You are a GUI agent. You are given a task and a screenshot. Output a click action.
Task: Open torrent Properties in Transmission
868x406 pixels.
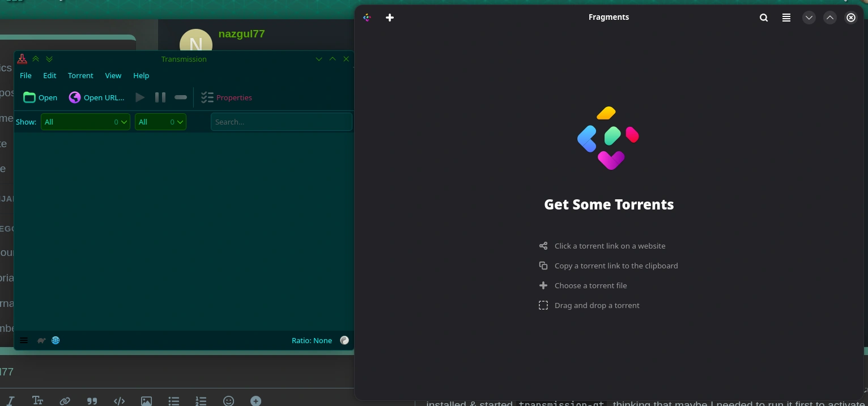(x=227, y=97)
